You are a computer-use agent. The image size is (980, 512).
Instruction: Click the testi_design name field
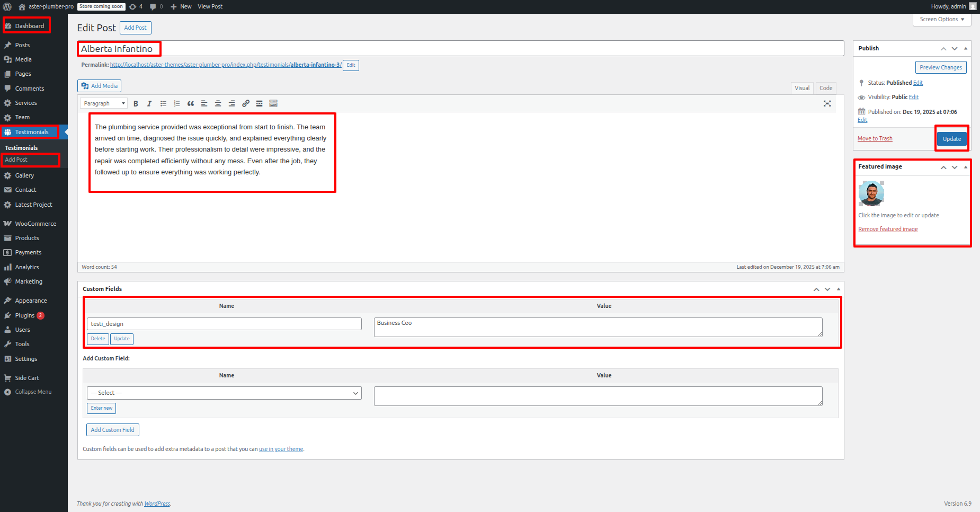(x=224, y=324)
